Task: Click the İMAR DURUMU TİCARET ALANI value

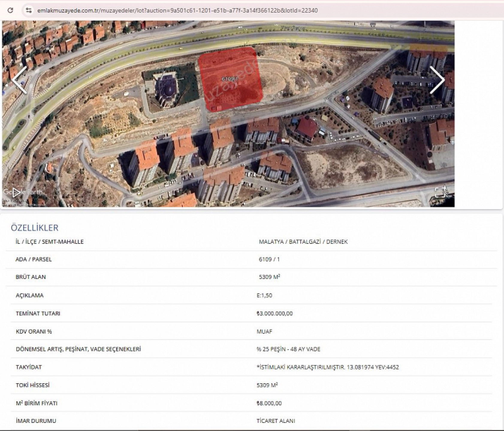Action: pyautogui.click(x=276, y=421)
